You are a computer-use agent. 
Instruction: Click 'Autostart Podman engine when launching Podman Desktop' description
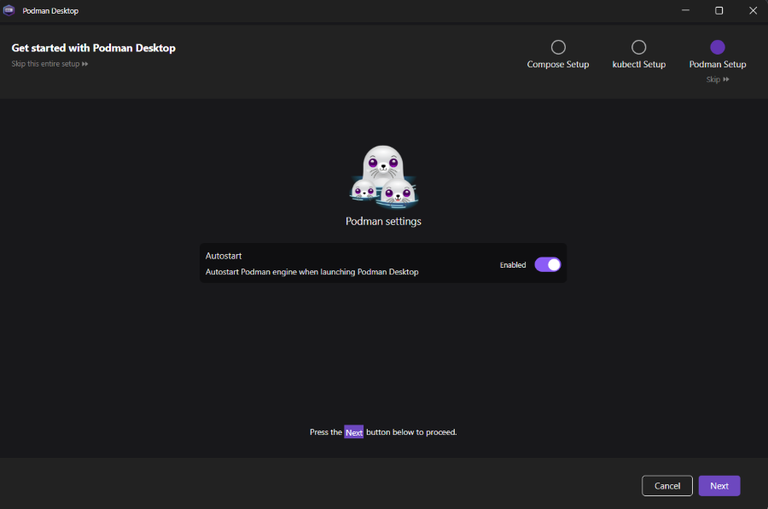(x=312, y=271)
